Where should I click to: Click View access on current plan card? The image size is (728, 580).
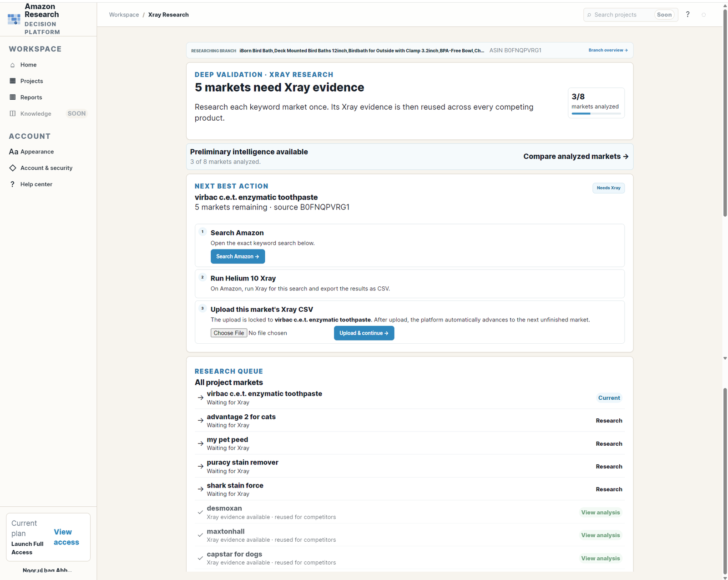(x=66, y=537)
